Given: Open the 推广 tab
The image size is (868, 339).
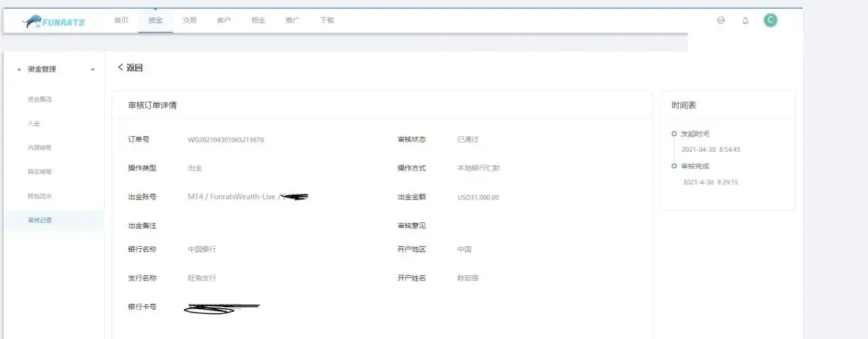Looking at the screenshot, I should point(292,20).
